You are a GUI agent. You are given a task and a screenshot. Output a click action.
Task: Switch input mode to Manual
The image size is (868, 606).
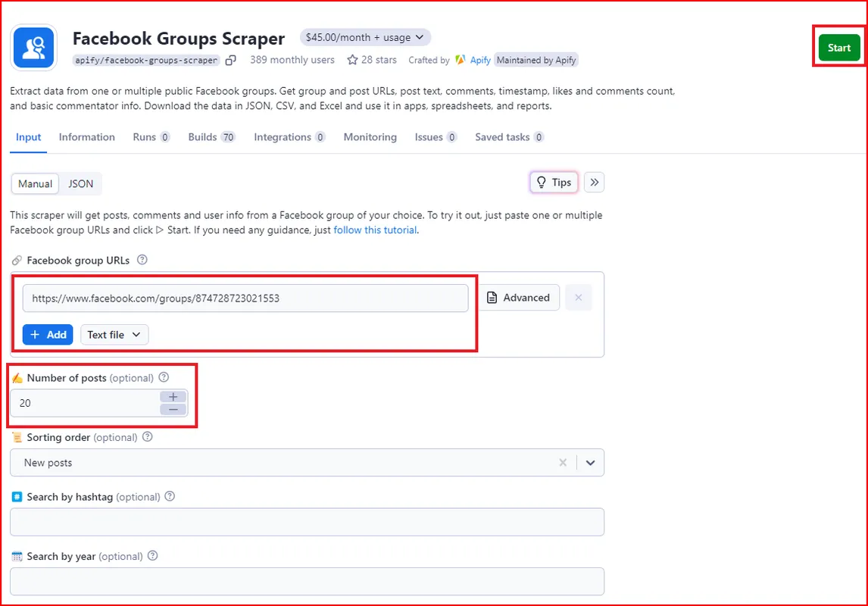point(35,184)
